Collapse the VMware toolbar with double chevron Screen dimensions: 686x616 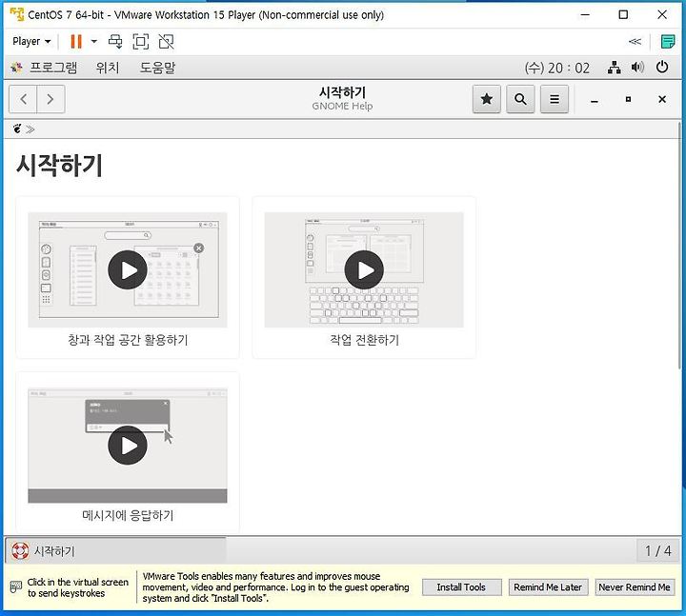coord(635,42)
